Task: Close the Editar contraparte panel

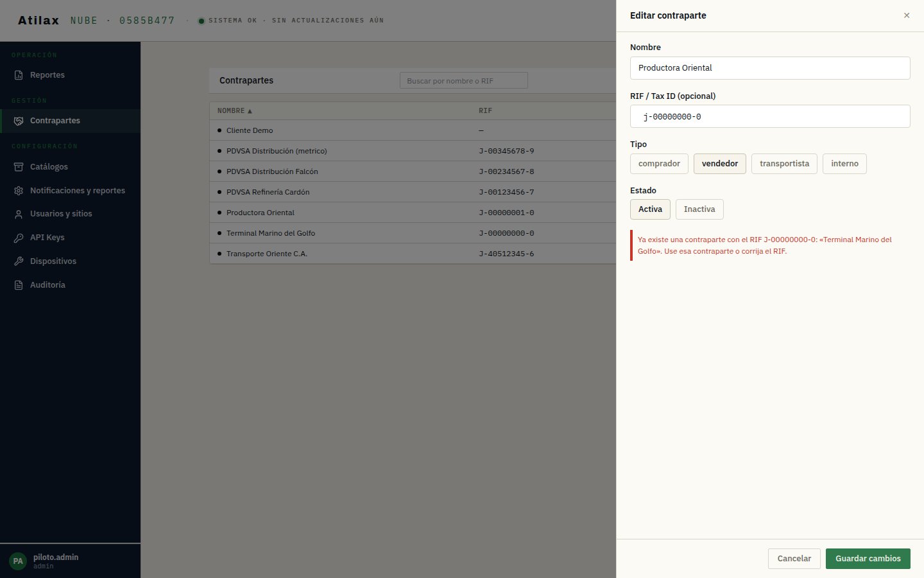Action: [907, 15]
